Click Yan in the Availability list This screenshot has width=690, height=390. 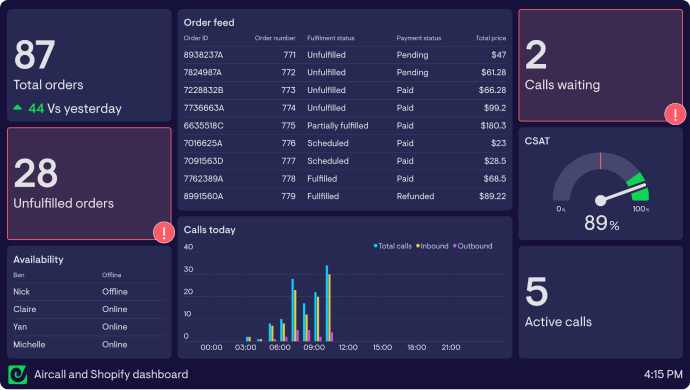pyautogui.click(x=20, y=327)
